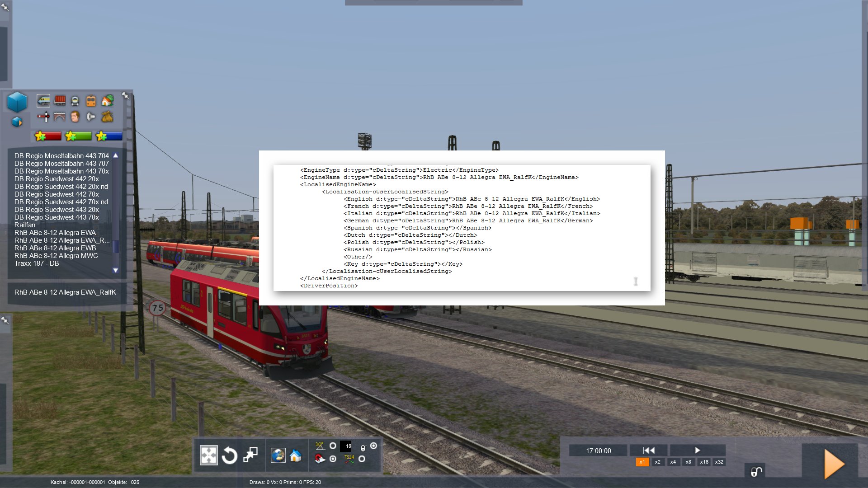Toggle the 30 degree angle snap radio
This screenshot has width=868, height=488.
(333, 446)
